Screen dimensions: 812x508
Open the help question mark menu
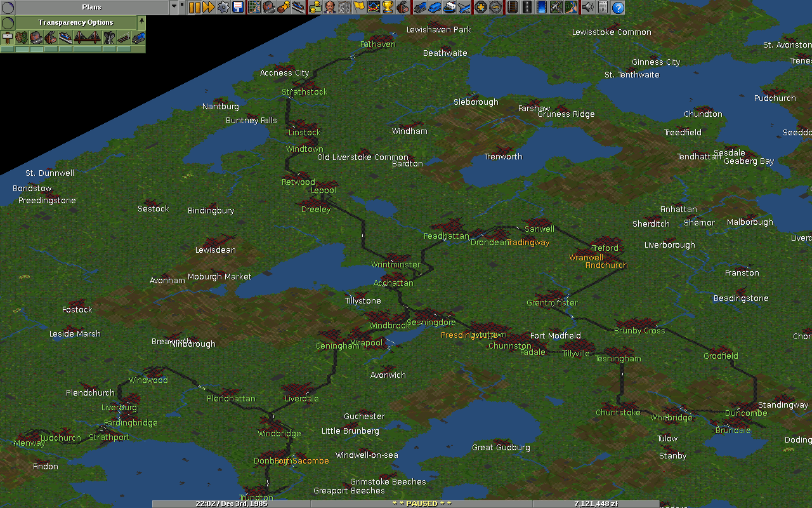(618, 8)
